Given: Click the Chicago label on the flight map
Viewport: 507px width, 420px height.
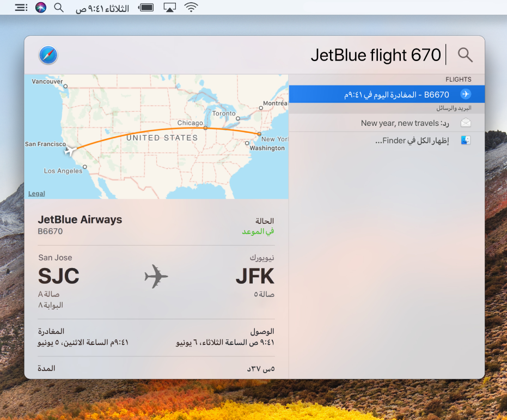Looking at the screenshot, I should pyautogui.click(x=190, y=123).
